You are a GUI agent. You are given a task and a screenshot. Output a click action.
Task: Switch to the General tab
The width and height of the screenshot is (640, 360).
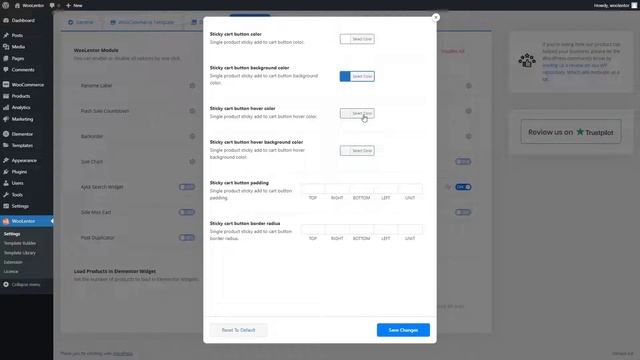[x=81, y=22]
